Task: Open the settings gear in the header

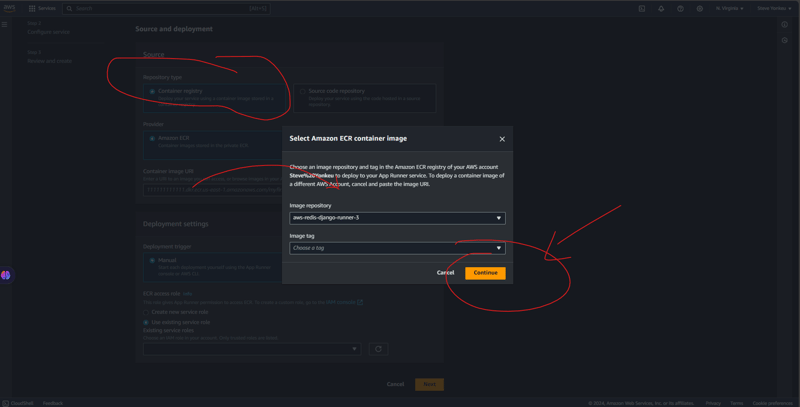Action: point(699,9)
